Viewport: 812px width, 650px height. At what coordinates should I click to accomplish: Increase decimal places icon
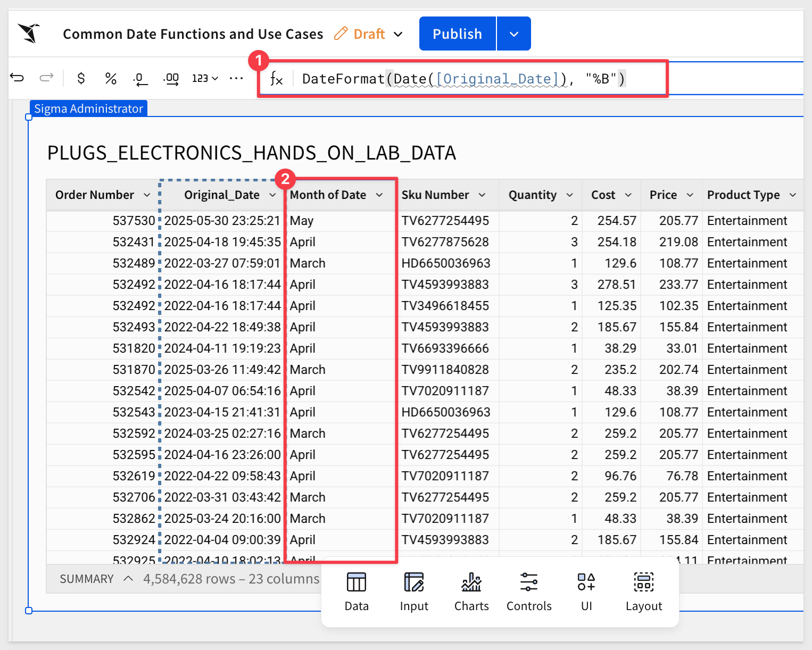click(x=171, y=79)
